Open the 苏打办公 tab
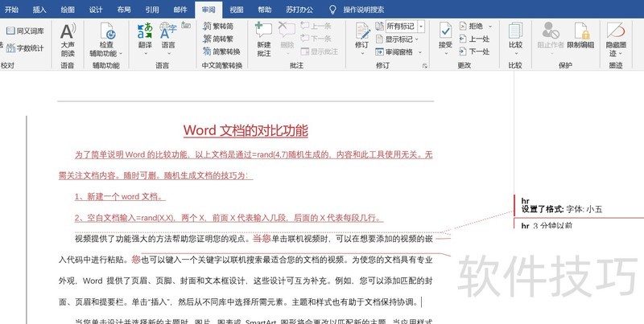The width and height of the screenshot is (644, 324). pyautogui.click(x=299, y=10)
